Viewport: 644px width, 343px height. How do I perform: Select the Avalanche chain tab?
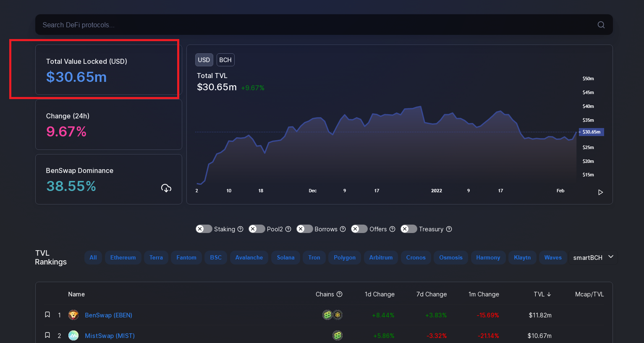249,257
